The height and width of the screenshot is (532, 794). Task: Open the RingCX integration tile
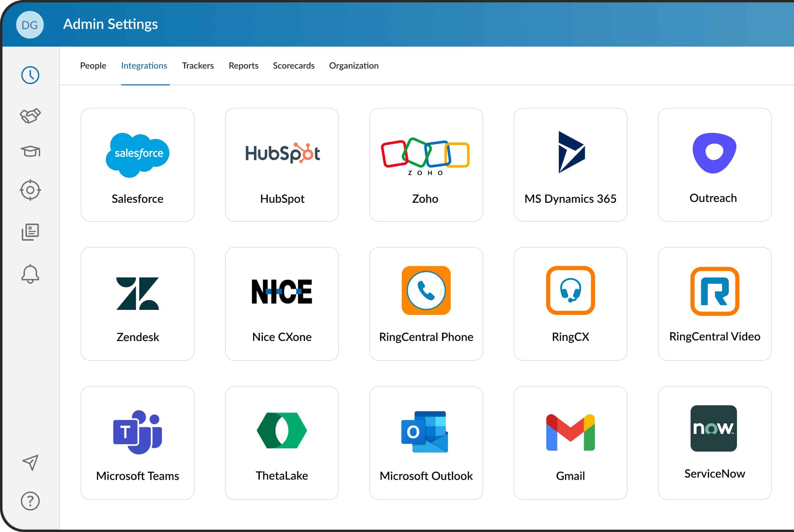(570, 304)
